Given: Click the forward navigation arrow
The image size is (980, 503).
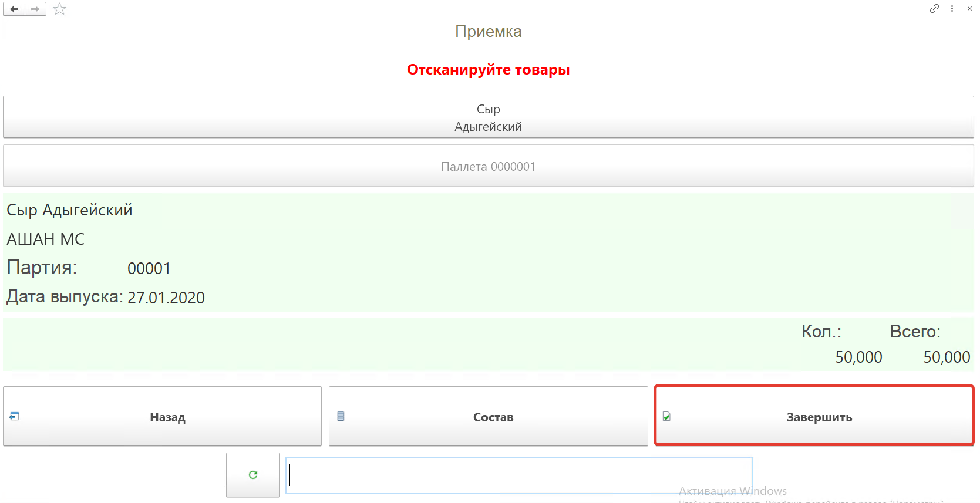Looking at the screenshot, I should [35, 9].
